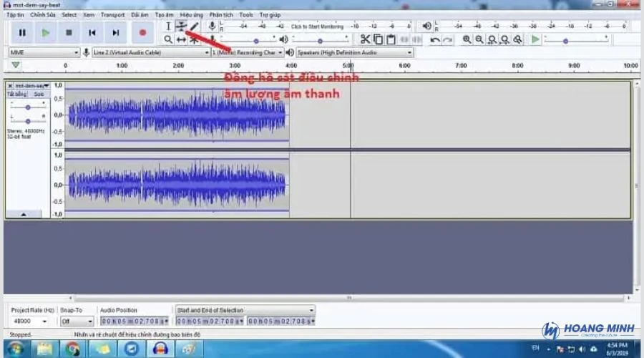Open the MME audio host dropdown
This screenshot has width=644, height=358.
coord(44,52)
